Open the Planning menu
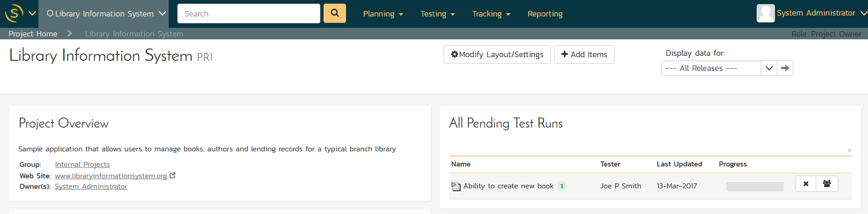868x214 pixels. (383, 14)
